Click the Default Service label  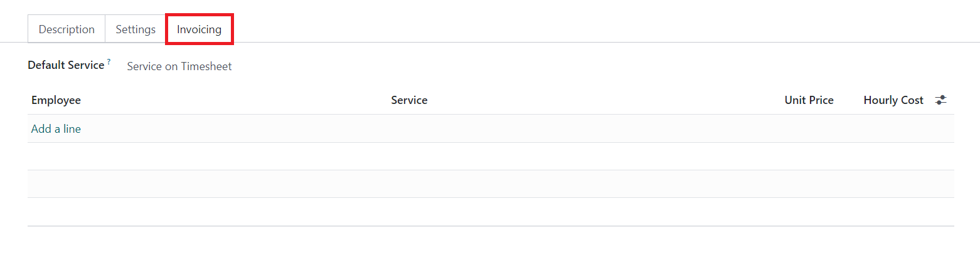(66, 65)
